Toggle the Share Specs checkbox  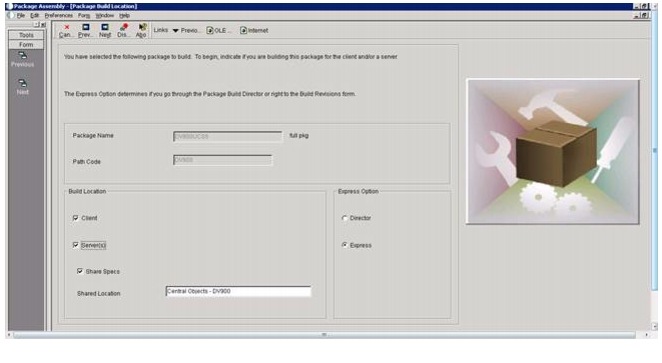(x=80, y=271)
